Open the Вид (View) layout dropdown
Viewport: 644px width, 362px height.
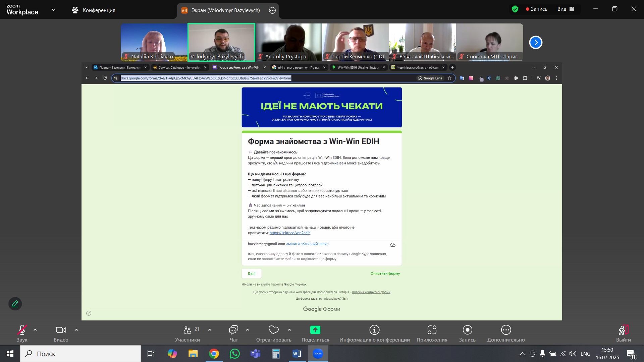[x=566, y=9]
